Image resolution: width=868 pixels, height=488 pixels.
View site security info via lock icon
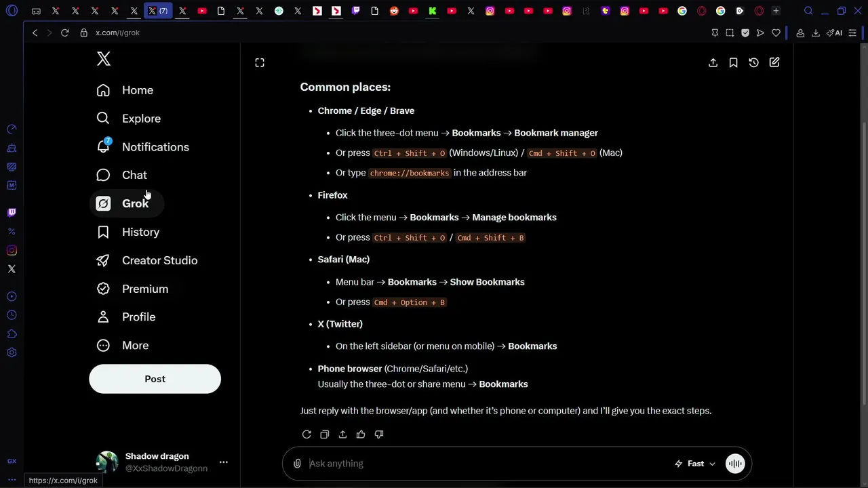84,33
